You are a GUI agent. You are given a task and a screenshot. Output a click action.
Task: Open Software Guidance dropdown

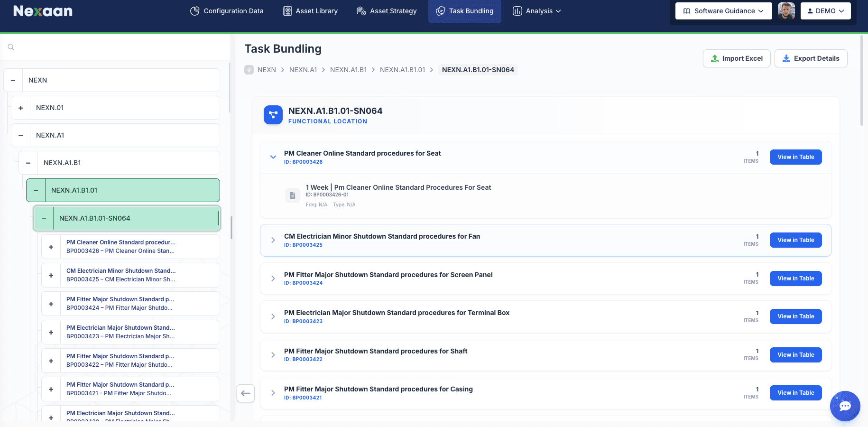(724, 11)
